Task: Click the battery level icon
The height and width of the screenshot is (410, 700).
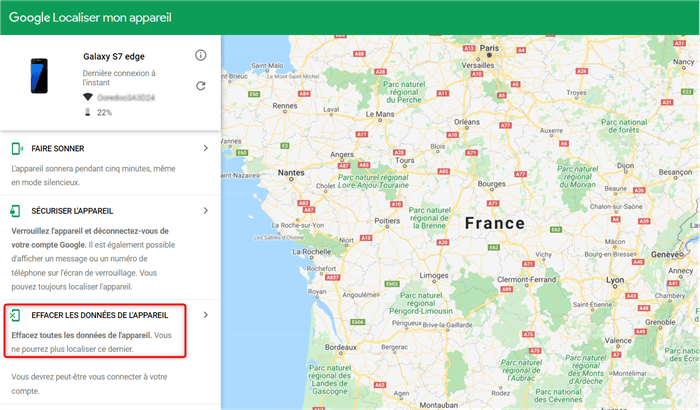Action: pyautogui.click(x=88, y=112)
